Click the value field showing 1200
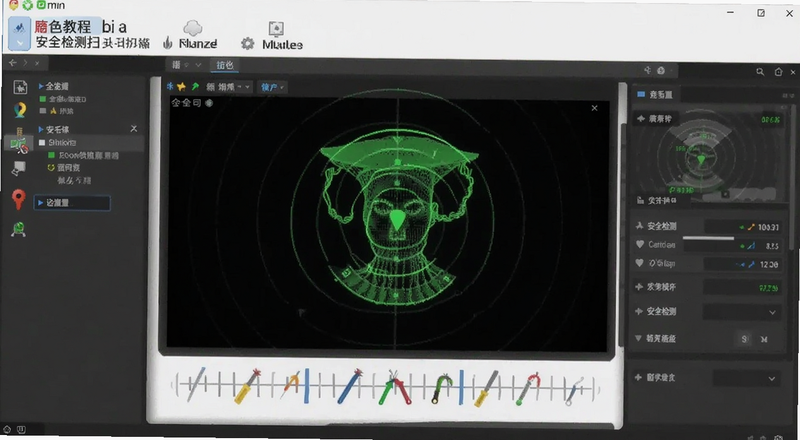The height and width of the screenshot is (440, 800). coord(742,264)
